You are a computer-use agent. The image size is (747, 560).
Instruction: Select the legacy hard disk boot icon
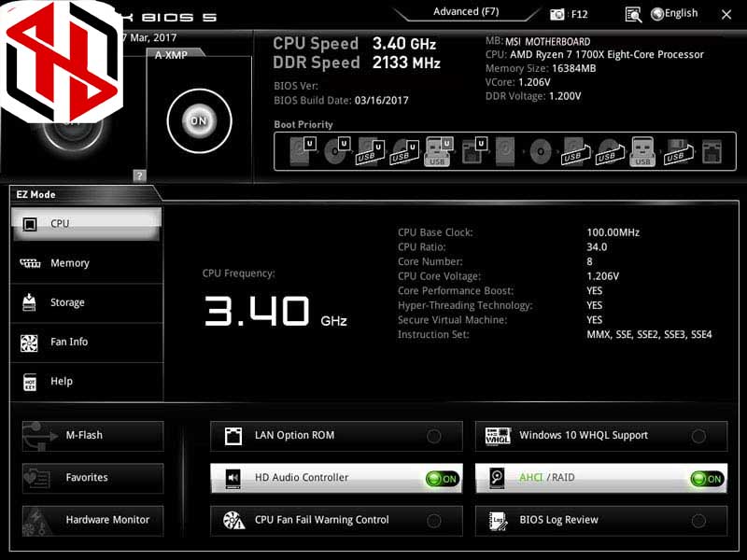505,151
